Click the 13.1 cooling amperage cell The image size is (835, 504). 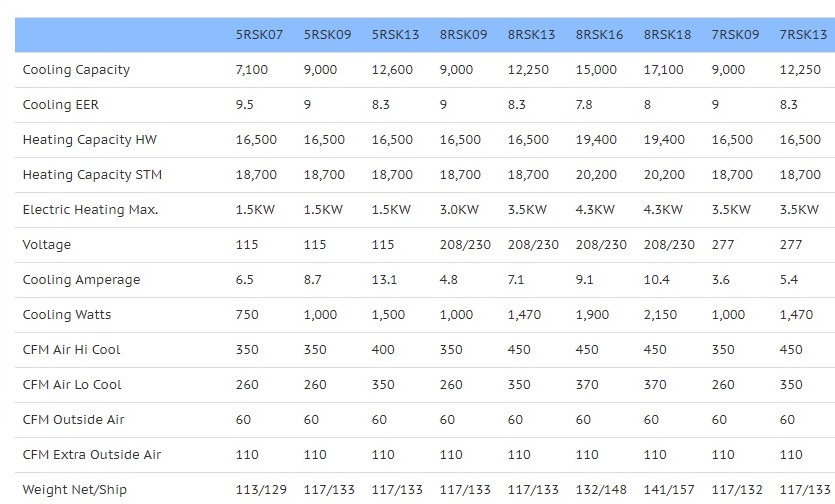[384, 280]
